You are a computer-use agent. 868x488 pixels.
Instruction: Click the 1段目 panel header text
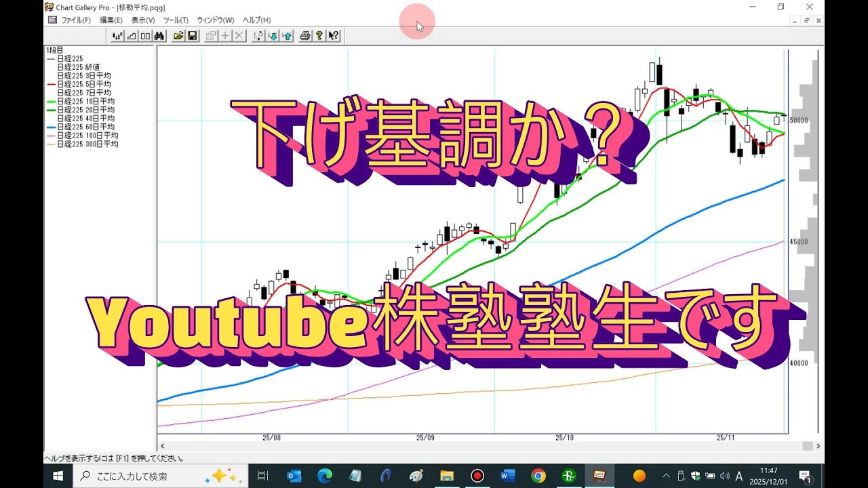pos(55,50)
